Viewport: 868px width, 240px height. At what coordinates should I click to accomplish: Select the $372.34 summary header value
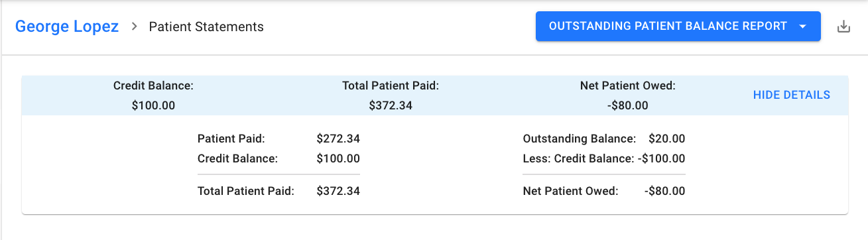click(391, 105)
